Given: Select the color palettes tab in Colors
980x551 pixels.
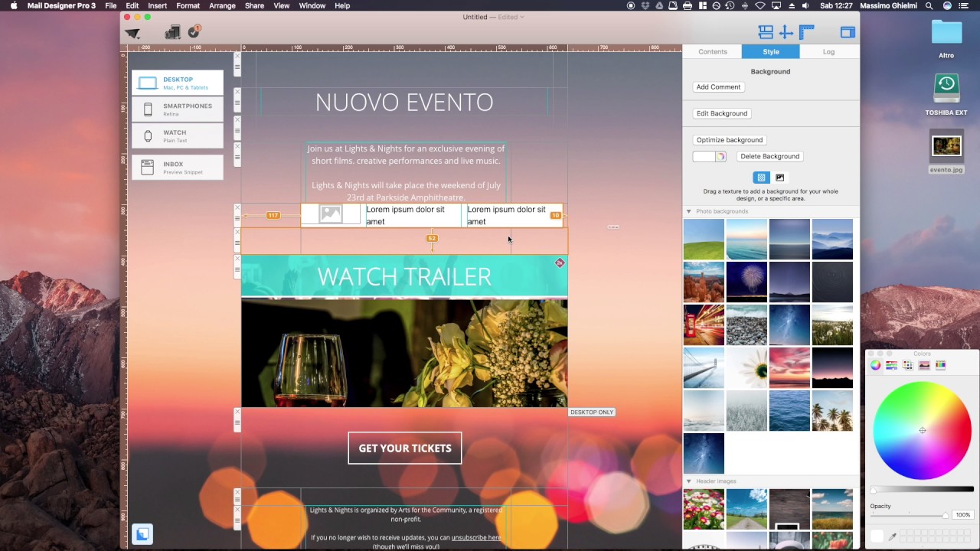Looking at the screenshot, I should tap(908, 365).
